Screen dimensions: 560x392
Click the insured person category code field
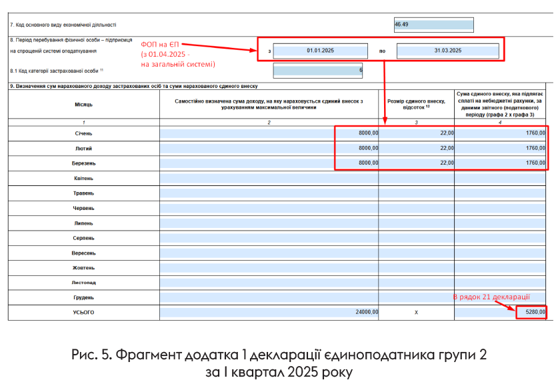[x=319, y=70]
